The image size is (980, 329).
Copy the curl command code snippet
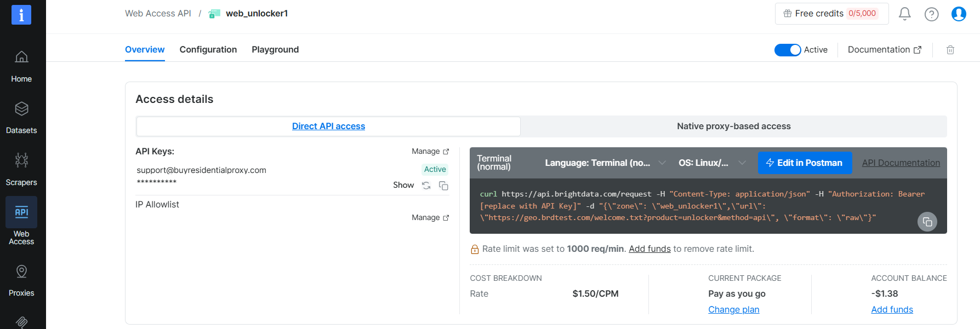coord(927,222)
